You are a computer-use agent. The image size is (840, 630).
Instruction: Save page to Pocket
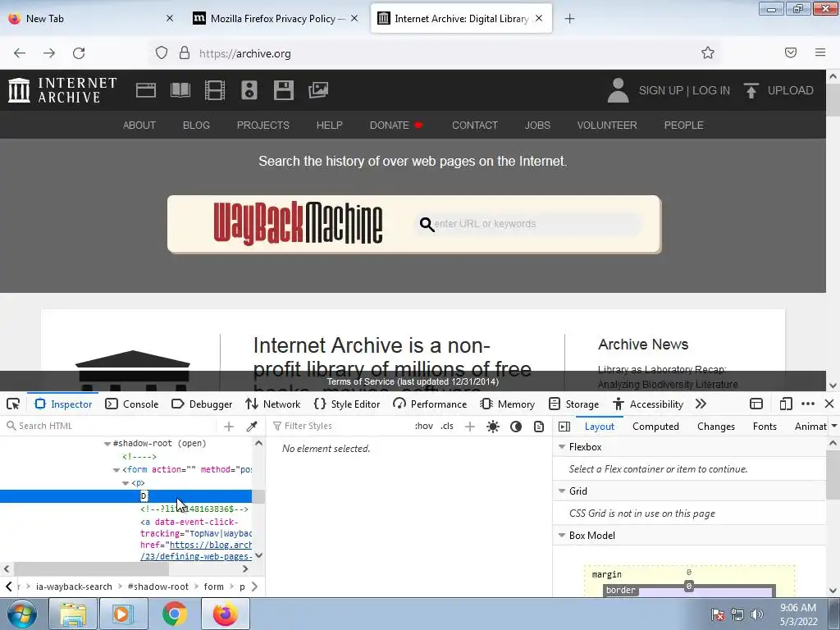pos(791,52)
